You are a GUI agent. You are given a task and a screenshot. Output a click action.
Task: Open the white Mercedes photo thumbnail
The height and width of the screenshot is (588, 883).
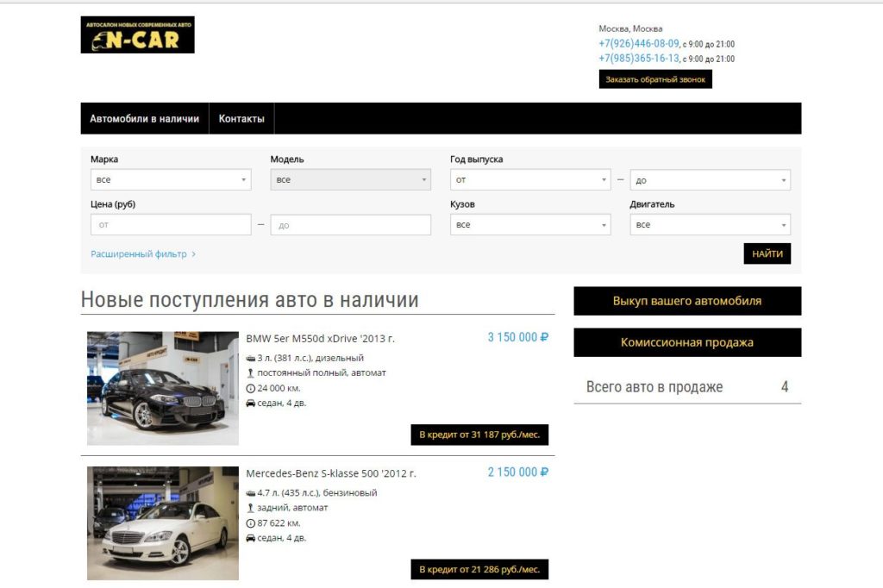(163, 523)
